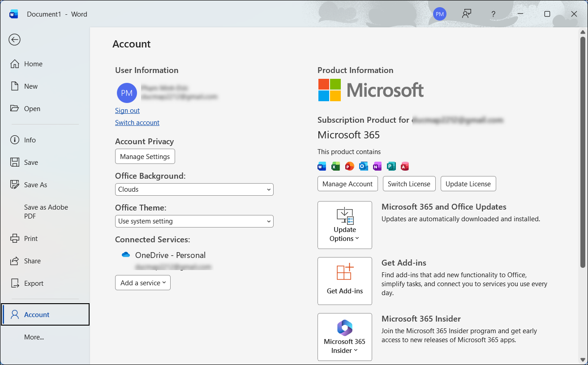Open Help via the question mark icon
Image resolution: width=588 pixels, height=365 pixels.
coord(493,14)
